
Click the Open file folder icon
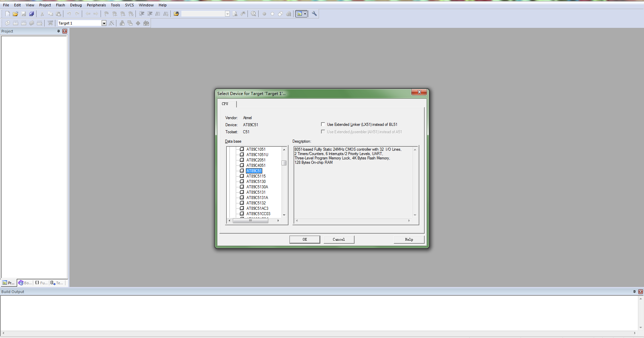click(15, 14)
